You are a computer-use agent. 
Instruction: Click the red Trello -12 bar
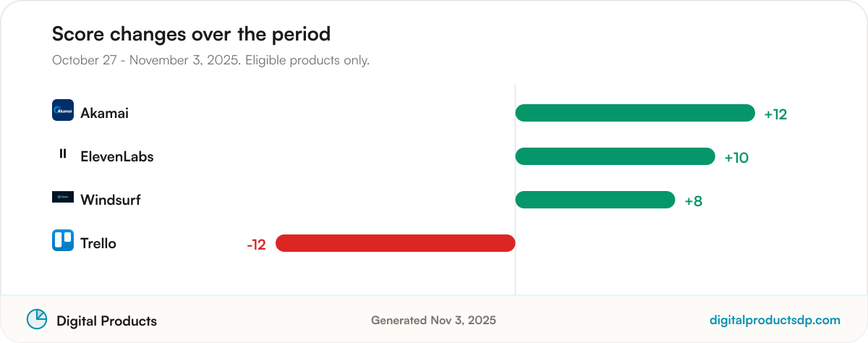(x=395, y=243)
